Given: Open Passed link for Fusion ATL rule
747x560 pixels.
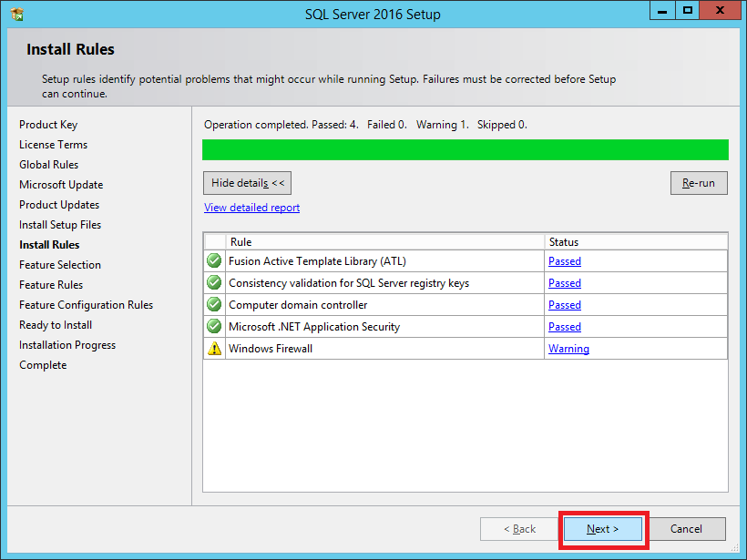Looking at the screenshot, I should pyautogui.click(x=564, y=261).
